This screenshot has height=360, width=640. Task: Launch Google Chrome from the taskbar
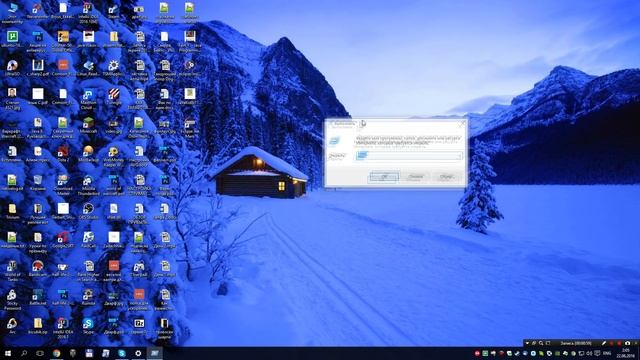[56, 353]
